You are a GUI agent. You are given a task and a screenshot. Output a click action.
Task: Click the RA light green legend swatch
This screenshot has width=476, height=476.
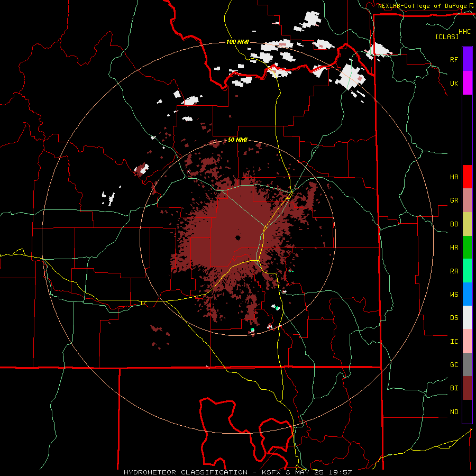coord(467,271)
